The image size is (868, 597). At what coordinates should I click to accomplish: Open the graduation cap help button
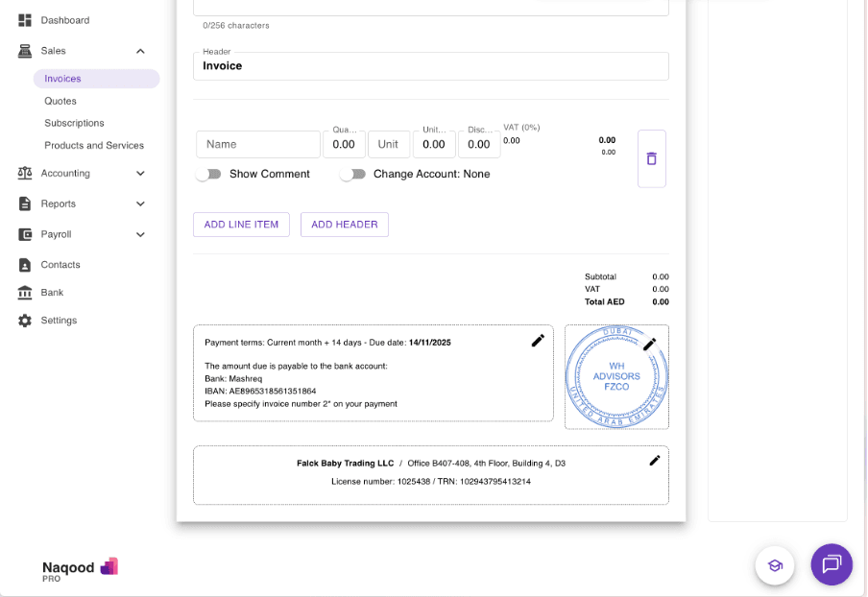(x=775, y=565)
